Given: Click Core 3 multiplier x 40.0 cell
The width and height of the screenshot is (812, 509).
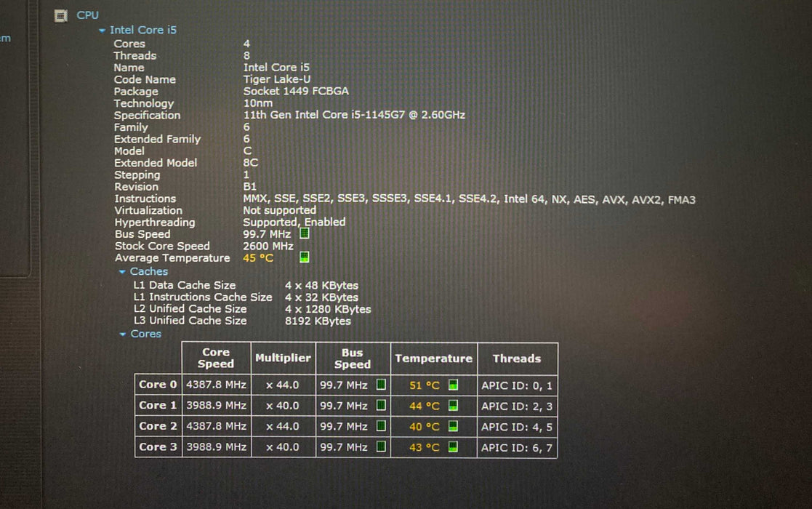Looking at the screenshot, I should (x=283, y=447).
